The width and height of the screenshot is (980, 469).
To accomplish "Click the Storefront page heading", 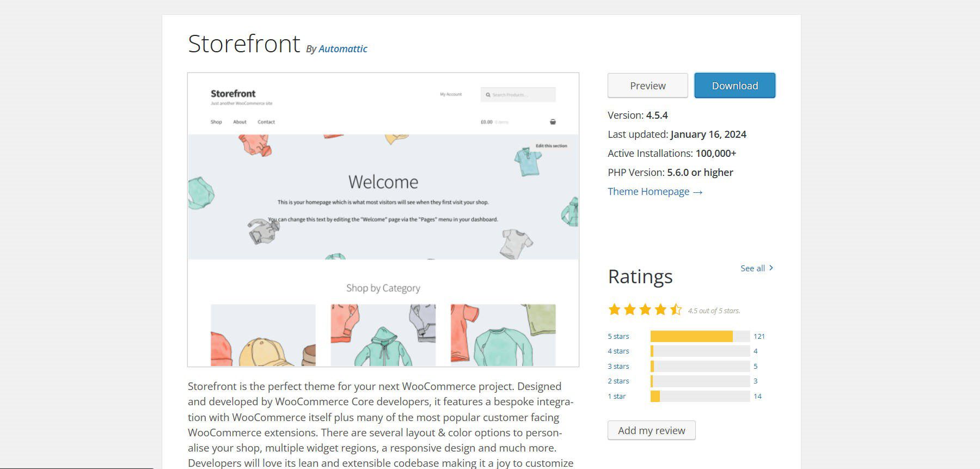I will pos(244,44).
